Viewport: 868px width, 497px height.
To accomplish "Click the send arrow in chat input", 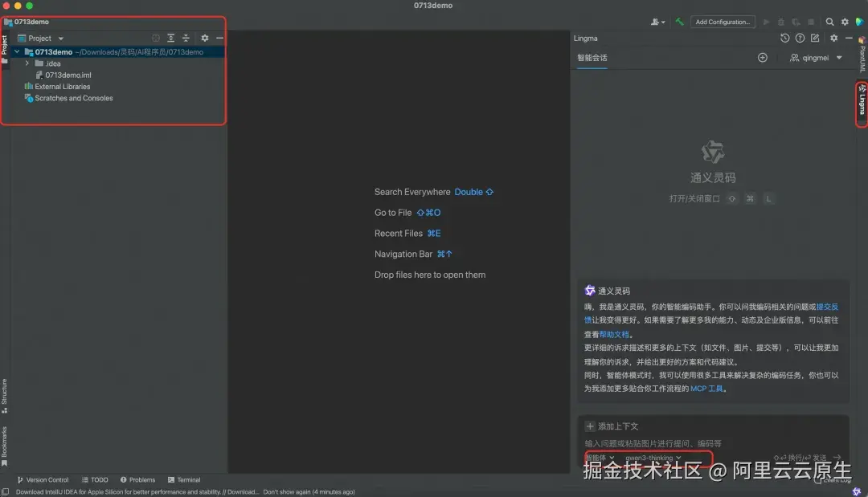I will coord(837,458).
